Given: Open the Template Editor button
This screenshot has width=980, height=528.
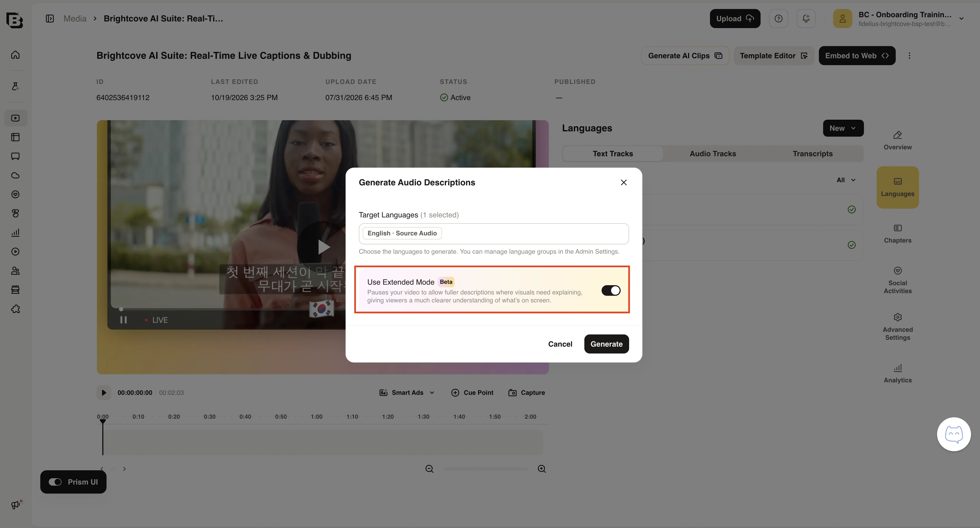Looking at the screenshot, I should click(x=773, y=56).
